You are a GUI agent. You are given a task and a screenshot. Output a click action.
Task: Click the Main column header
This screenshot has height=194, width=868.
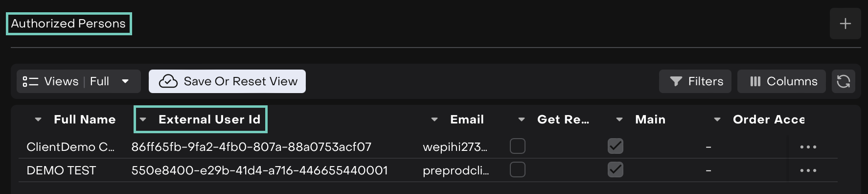[x=650, y=120]
